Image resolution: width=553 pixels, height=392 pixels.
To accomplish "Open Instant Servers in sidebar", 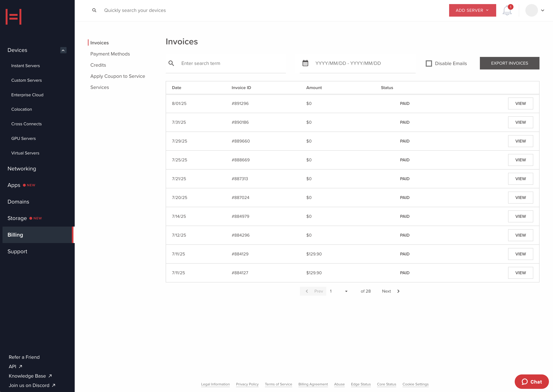I will click(x=25, y=66).
